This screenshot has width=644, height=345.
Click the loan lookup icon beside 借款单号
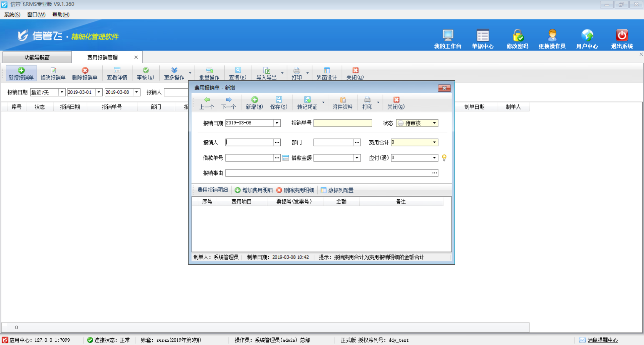(285, 158)
